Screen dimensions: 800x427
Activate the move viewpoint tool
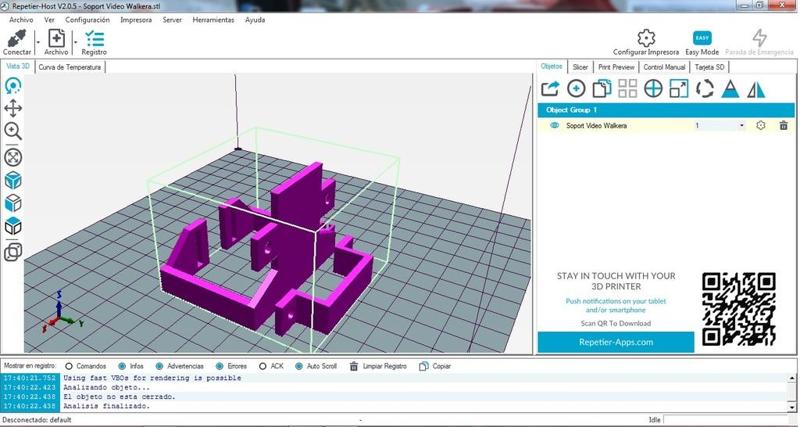point(13,109)
